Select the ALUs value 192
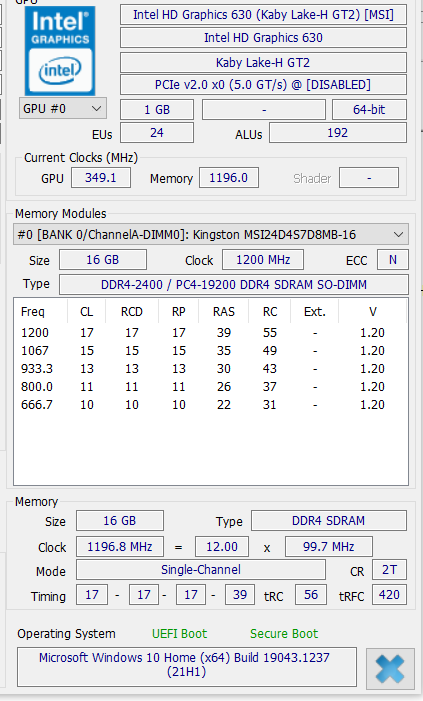Viewport: 423px width, 701px height. click(x=338, y=133)
